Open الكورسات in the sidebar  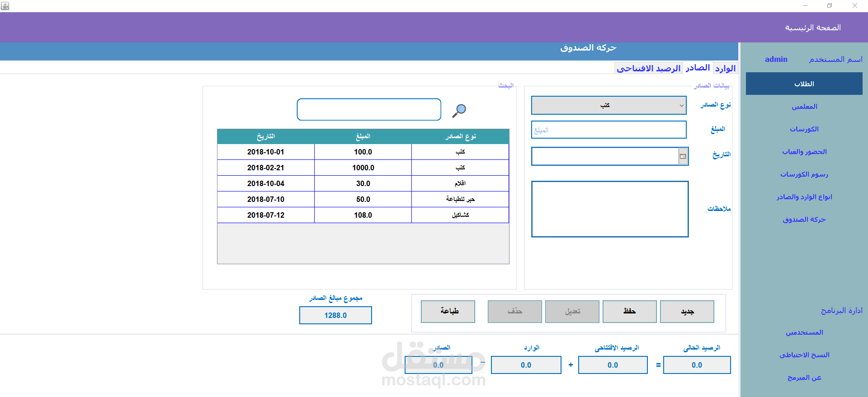tap(804, 129)
